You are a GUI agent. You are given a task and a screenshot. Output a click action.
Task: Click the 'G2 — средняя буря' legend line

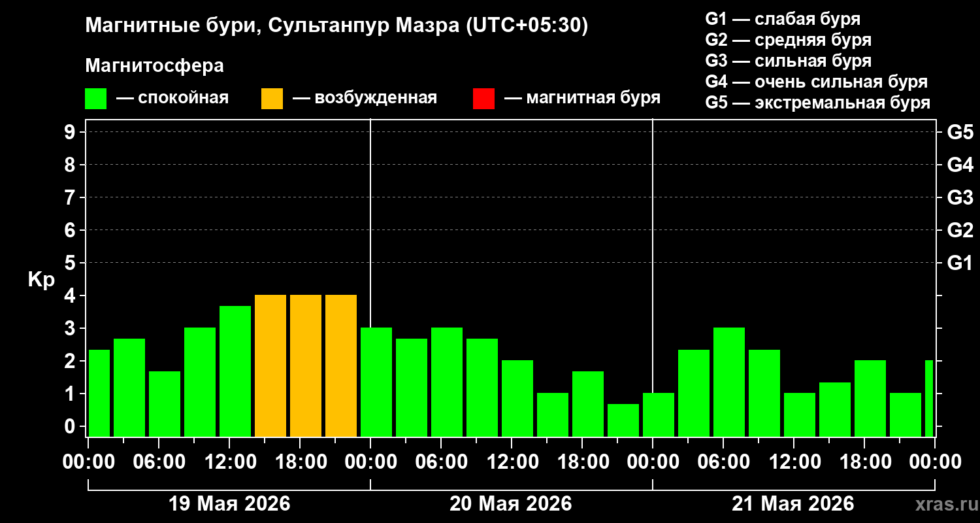pos(789,40)
